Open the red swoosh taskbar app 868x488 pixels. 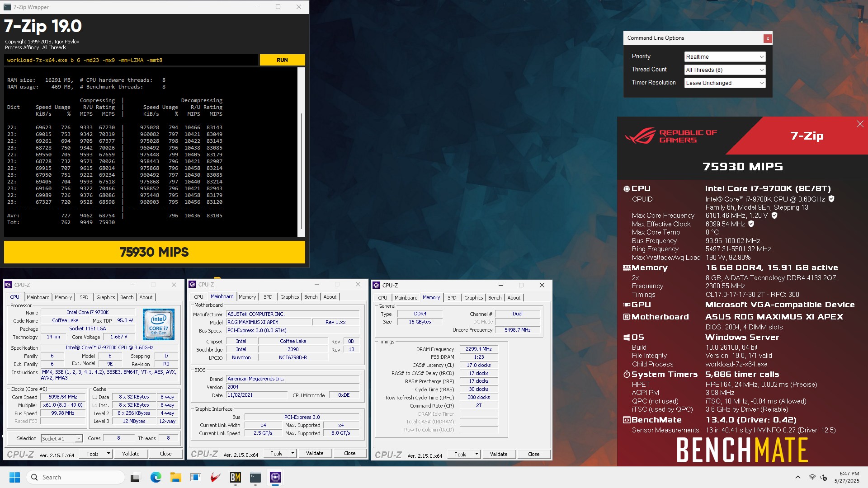pyautogui.click(x=216, y=477)
